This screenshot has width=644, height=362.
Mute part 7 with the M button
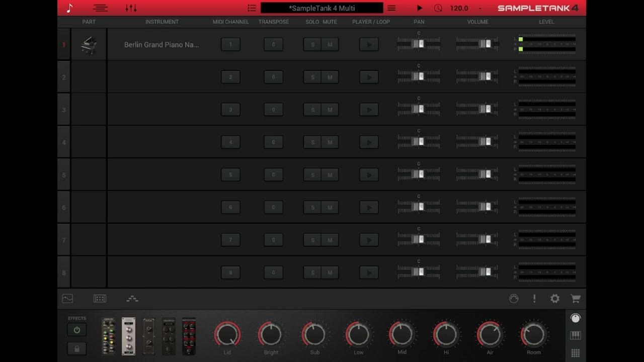[330, 240]
